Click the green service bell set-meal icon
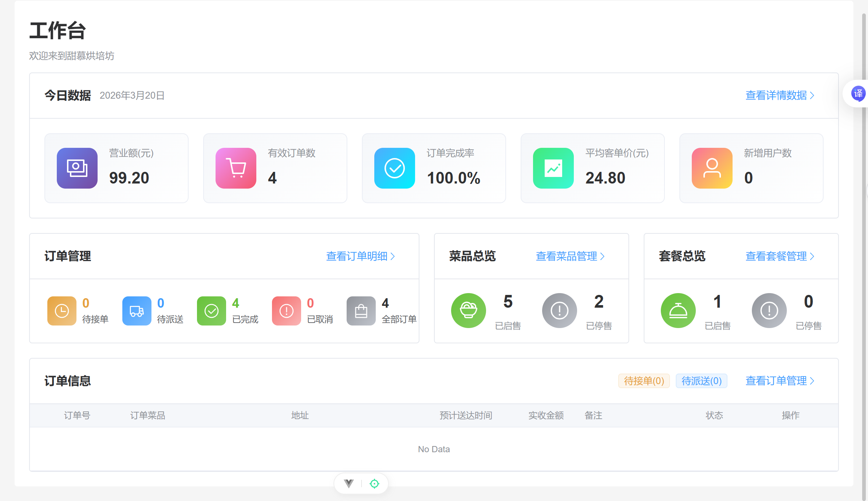This screenshot has width=868, height=501. pyautogui.click(x=678, y=310)
